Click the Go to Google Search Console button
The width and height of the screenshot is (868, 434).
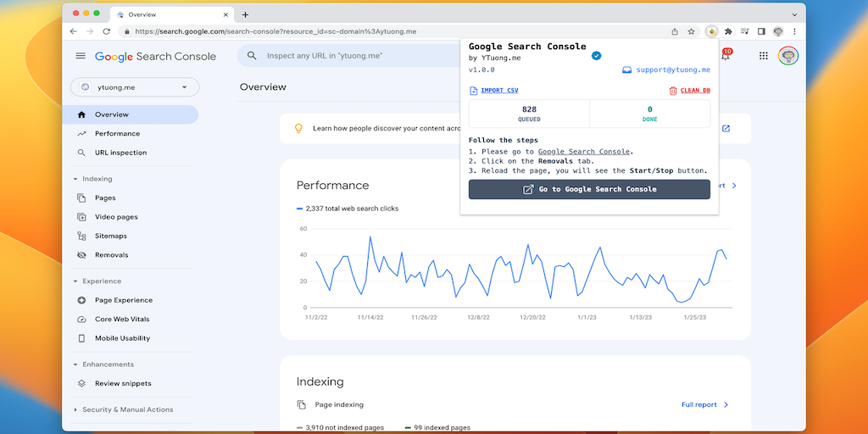[x=589, y=189]
